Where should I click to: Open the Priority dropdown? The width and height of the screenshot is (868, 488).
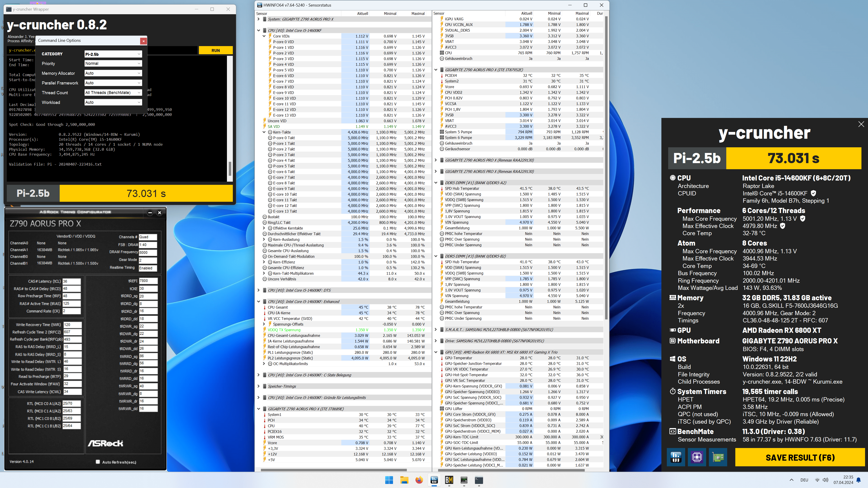113,63
